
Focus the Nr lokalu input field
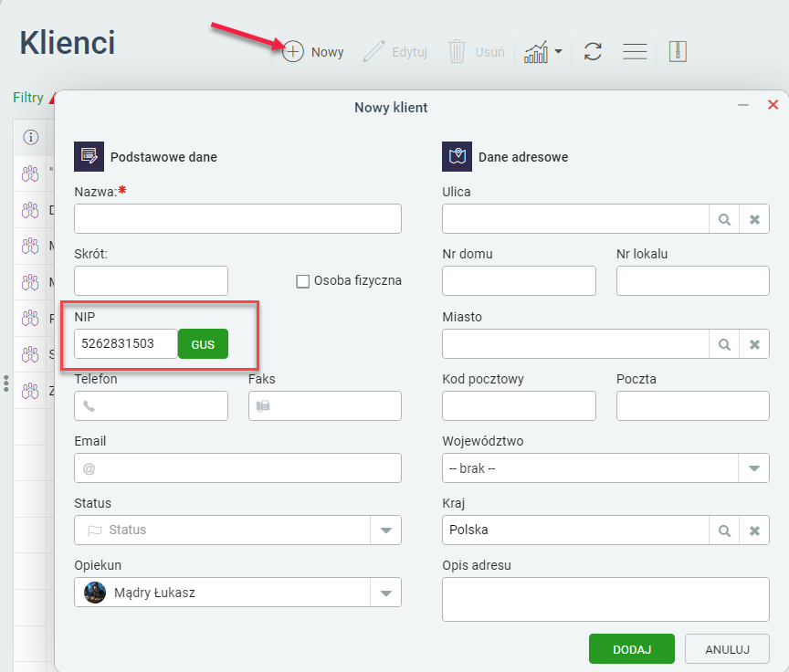[x=693, y=280]
